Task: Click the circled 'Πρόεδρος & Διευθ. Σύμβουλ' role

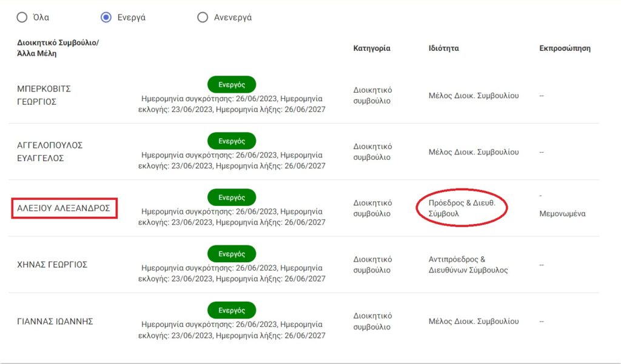Action: point(462,208)
